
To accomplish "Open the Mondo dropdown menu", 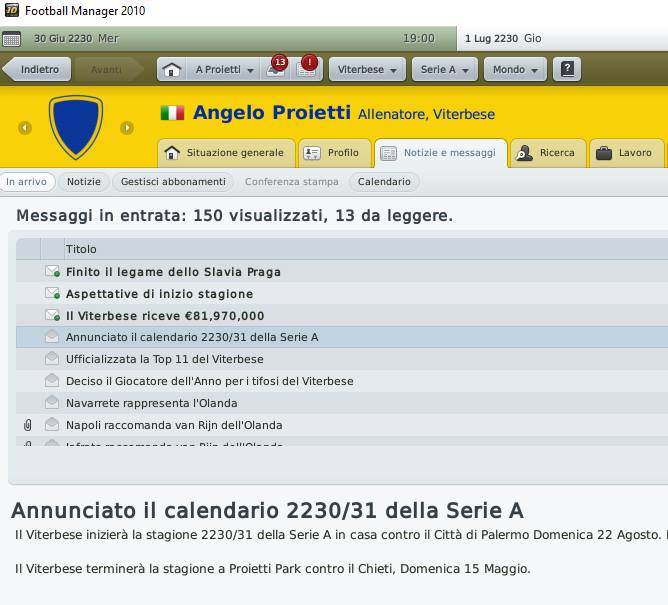I will point(515,69).
